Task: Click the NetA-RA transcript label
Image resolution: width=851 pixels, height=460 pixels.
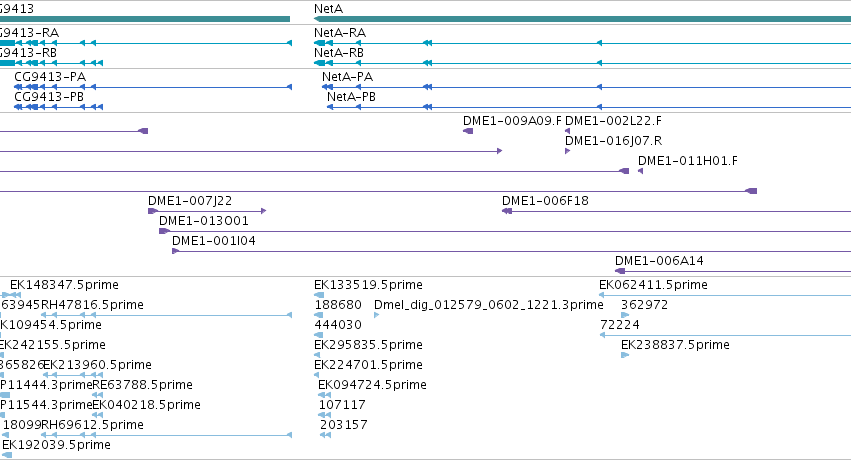Action: (x=340, y=33)
